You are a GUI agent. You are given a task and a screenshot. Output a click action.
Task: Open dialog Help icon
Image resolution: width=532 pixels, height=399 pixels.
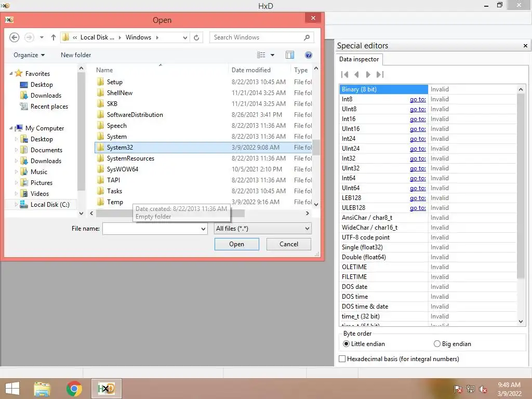click(x=309, y=55)
